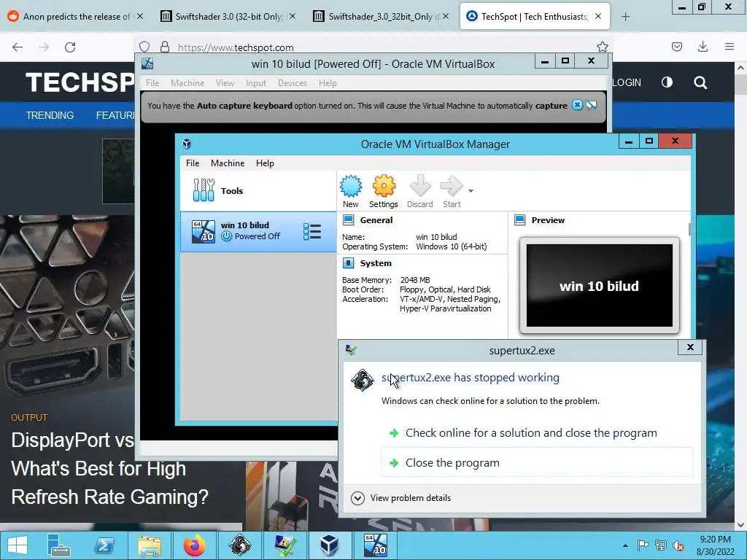The height and width of the screenshot is (560, 747).
Task: Click the Preview section header icon
Action: [519, 220]
